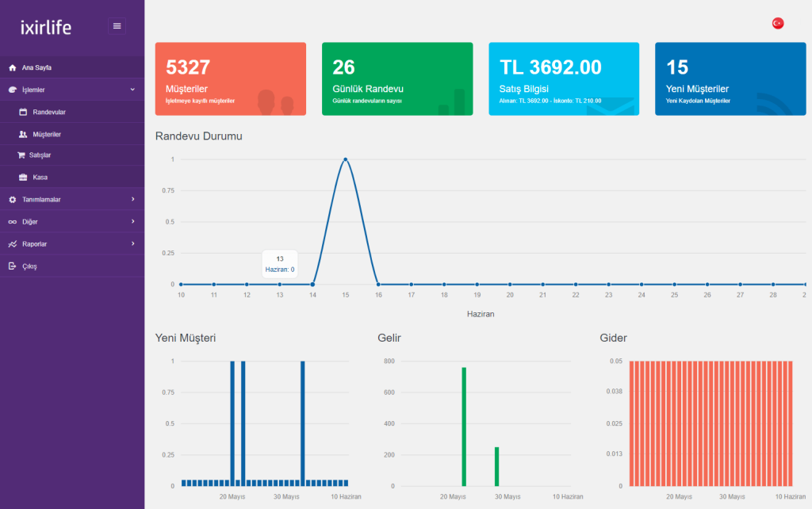Screen dimensions: 812x509
Task: Click the people silhouette on the Müşteriler card
Action: coord(275,102)
